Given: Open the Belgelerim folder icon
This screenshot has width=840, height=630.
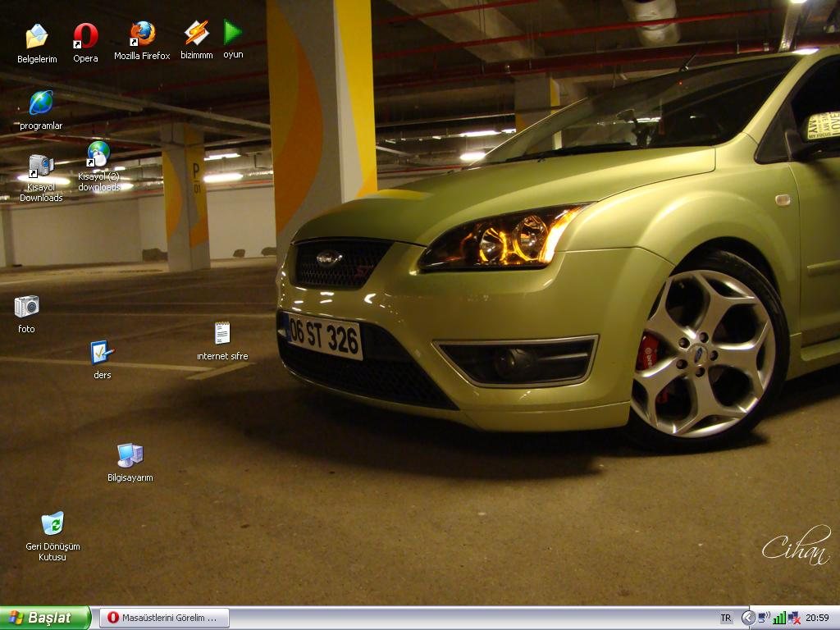Looking at the screenshot, I should coord(37,37).
